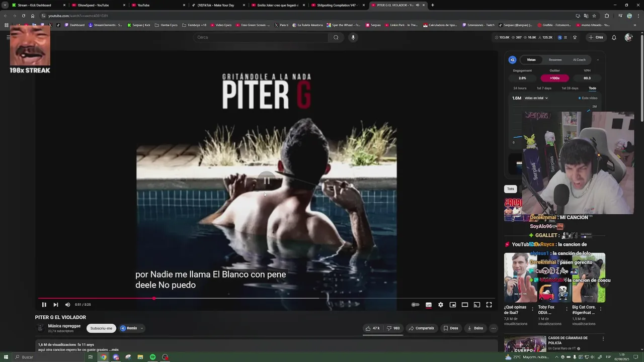The image size is (644, 362).
Task: Expand the description via ...més
Action: click(114, 350)
